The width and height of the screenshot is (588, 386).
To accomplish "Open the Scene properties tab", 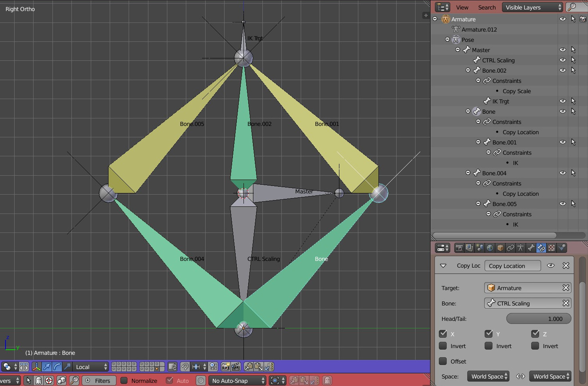I will [479, 248].
